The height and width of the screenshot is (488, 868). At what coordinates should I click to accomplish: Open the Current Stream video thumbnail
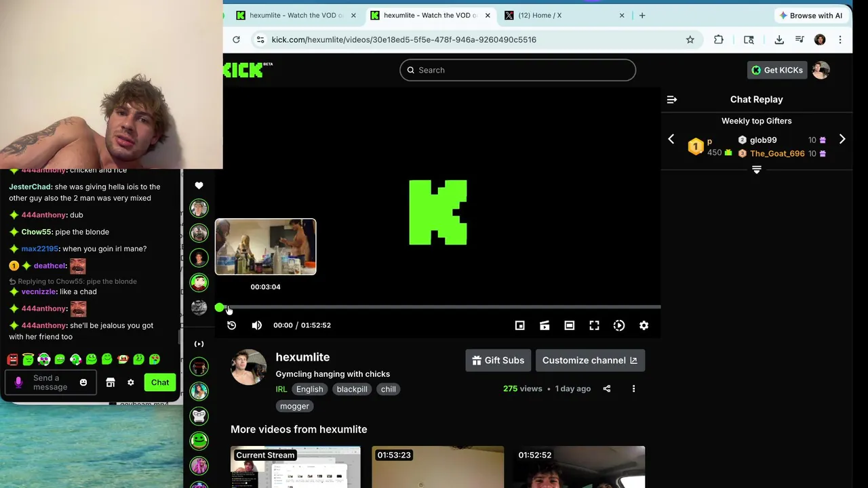point(296,467)
